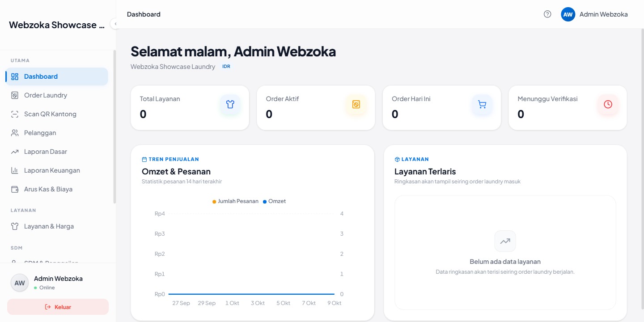
Task: Click the QR scan icon in sidebar
Action: pos(15,114)
